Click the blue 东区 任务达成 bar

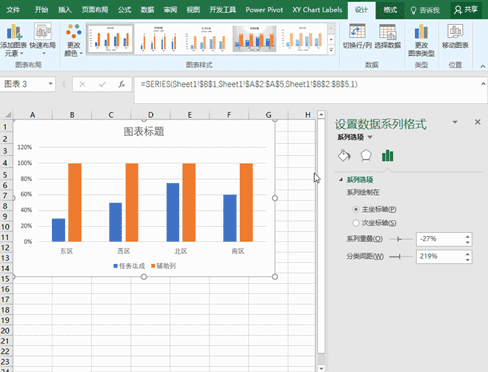point(58,230)
